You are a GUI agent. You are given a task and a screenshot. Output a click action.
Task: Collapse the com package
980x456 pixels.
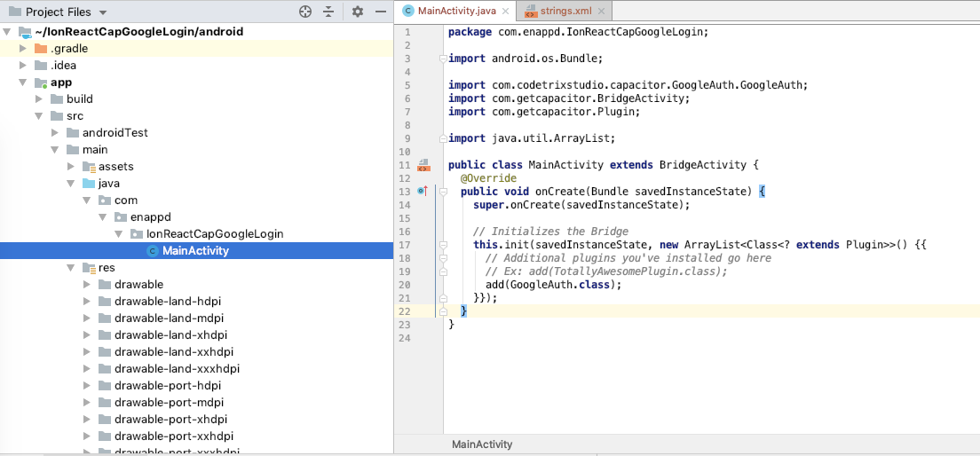(x=86, y=200)
